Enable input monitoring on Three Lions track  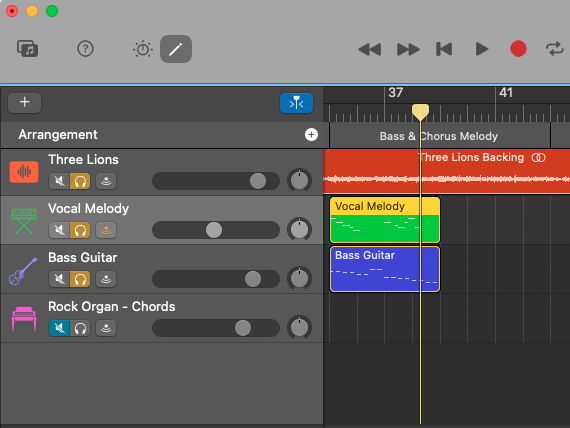click(x=106, y=181)
